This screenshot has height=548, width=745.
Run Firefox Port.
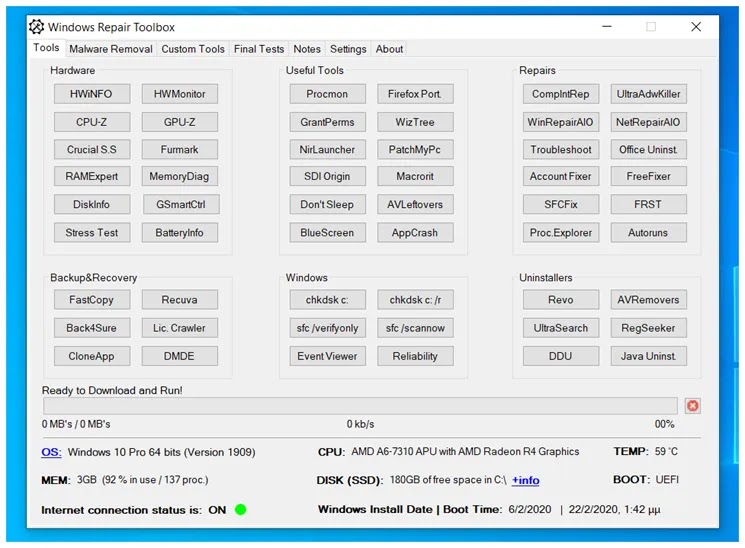click(415, 94)
